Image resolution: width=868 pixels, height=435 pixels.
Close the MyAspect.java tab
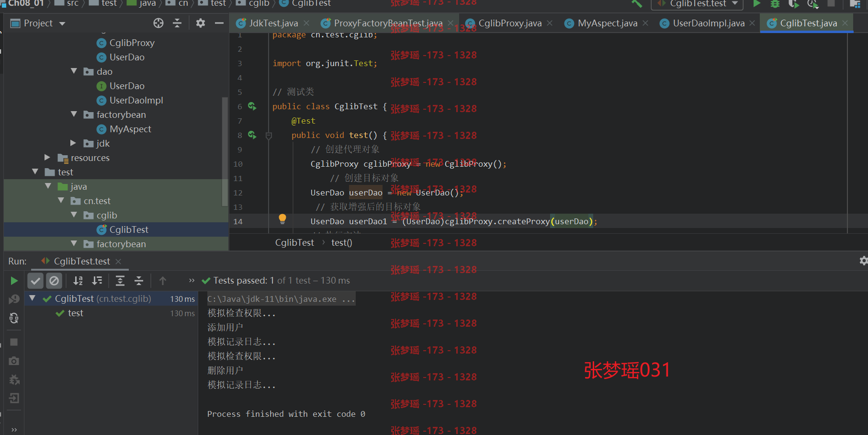click(x=645, y=23)
